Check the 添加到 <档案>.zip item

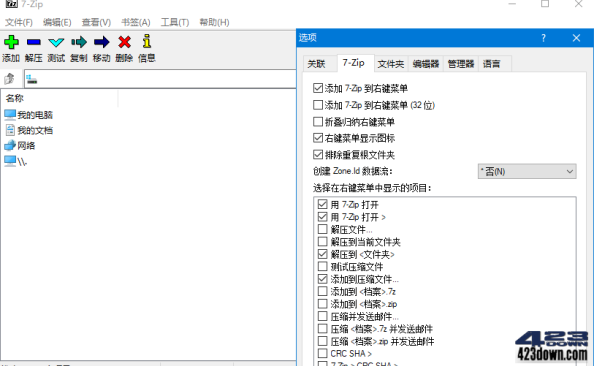(322, 304)
